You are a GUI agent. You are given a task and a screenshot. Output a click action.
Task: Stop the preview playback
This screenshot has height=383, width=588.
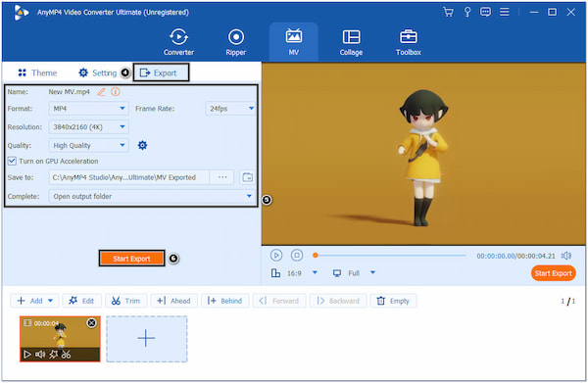tap(297, 256)
